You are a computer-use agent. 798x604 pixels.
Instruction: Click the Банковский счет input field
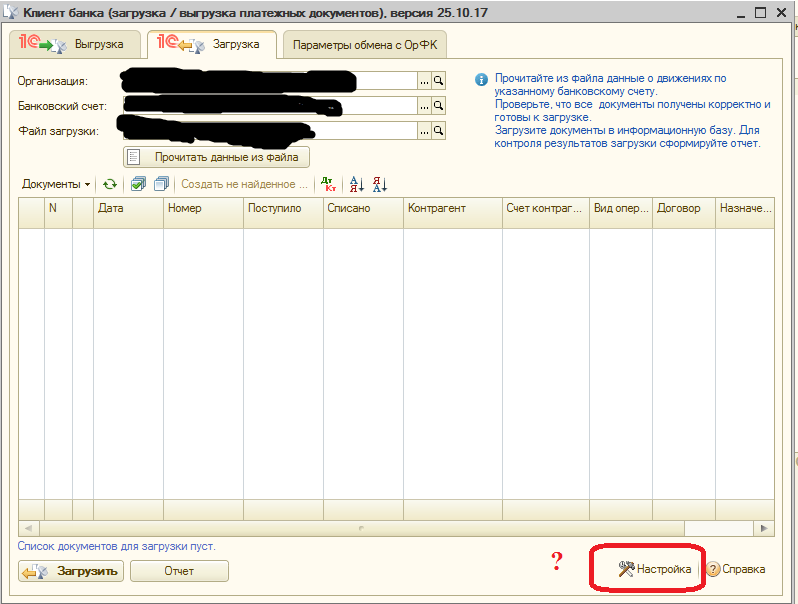point(270,106)
